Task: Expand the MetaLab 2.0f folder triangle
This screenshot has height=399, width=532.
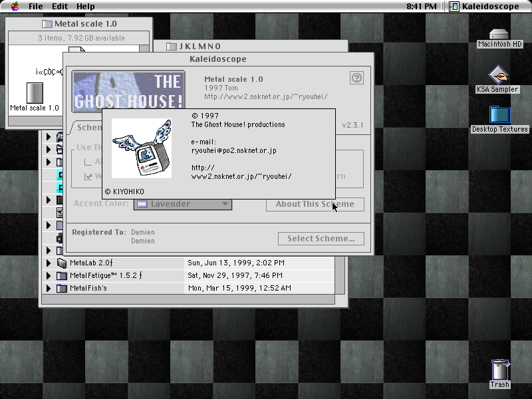Action: [x=49, y=263]
